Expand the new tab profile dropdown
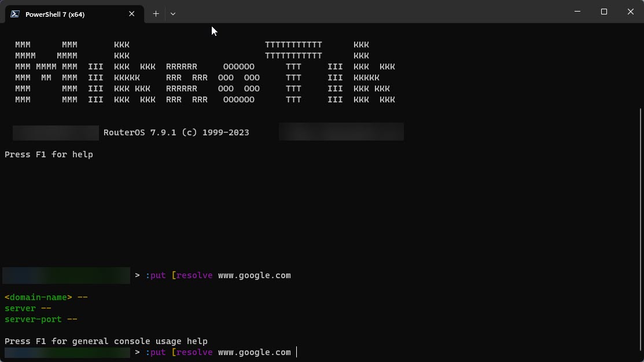The width and height of the screenshot is (644, 362). tap(173, 14)
